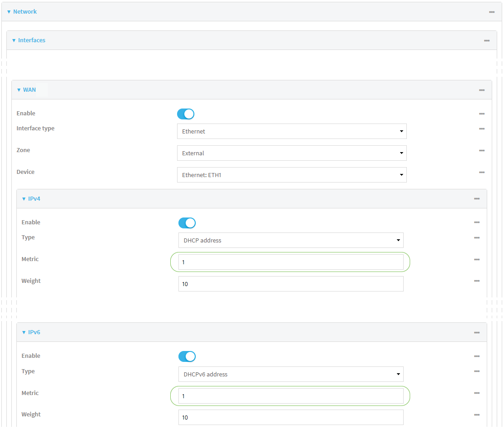Toggle the WAN interface Enable switch

[186, 114]
